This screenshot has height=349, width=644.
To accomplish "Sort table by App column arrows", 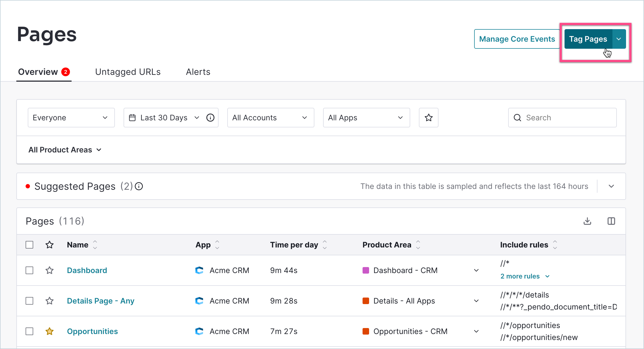I will (x=217, y=245).
